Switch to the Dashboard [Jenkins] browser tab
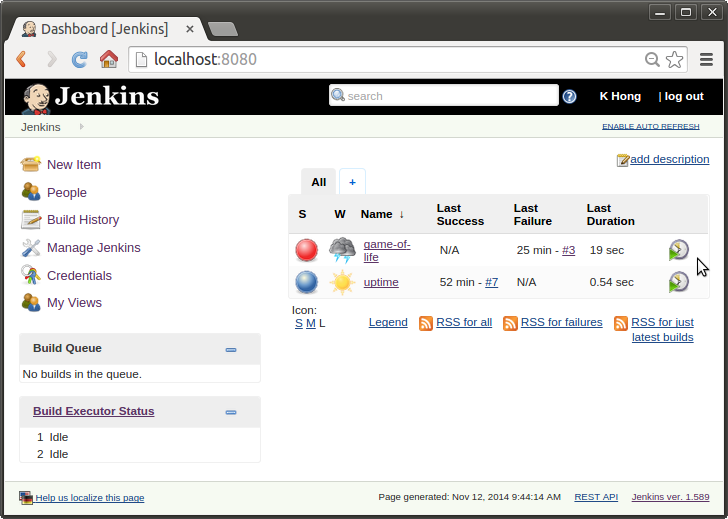 [x=104, y=29]
